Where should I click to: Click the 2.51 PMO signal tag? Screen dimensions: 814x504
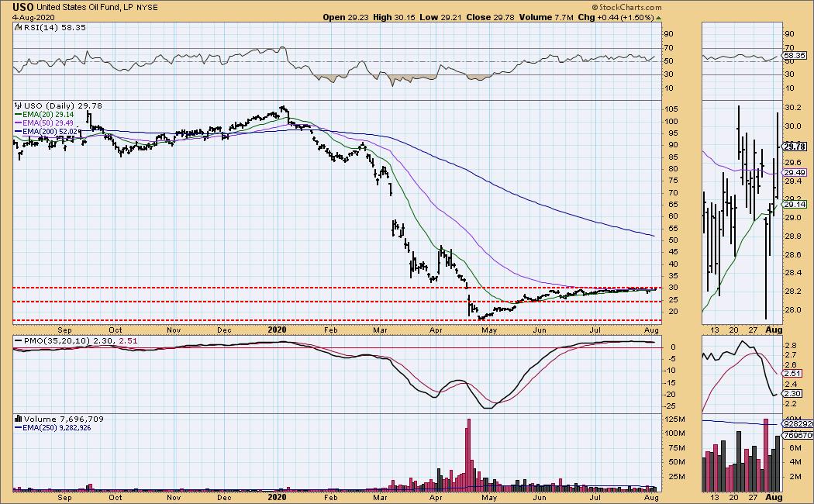point(793,374)
